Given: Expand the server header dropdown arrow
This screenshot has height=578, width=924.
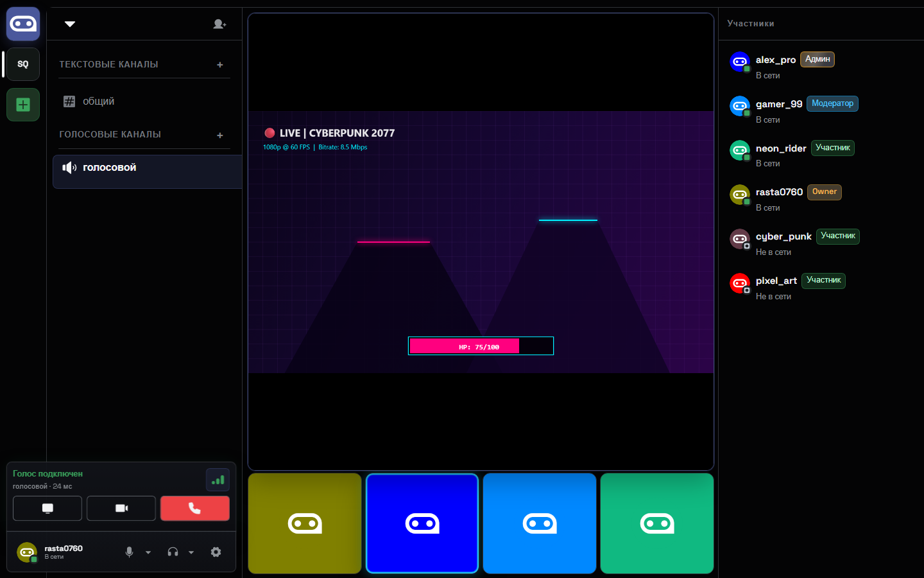Looking at the screenshot, I should click(70, 24).
